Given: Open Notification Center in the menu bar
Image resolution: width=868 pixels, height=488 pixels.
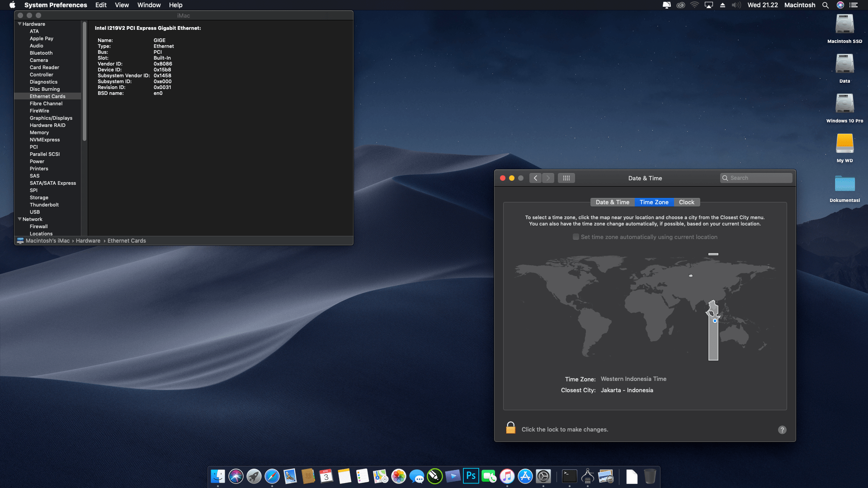Looking at the screenshot, I should (x=854, y=5).
